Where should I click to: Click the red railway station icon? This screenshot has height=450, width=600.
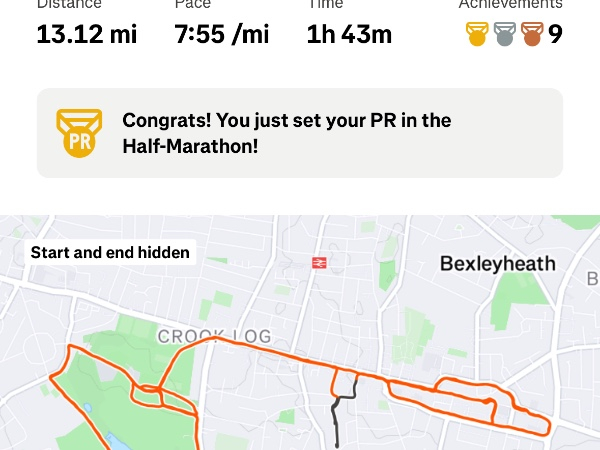pos(320,263)
